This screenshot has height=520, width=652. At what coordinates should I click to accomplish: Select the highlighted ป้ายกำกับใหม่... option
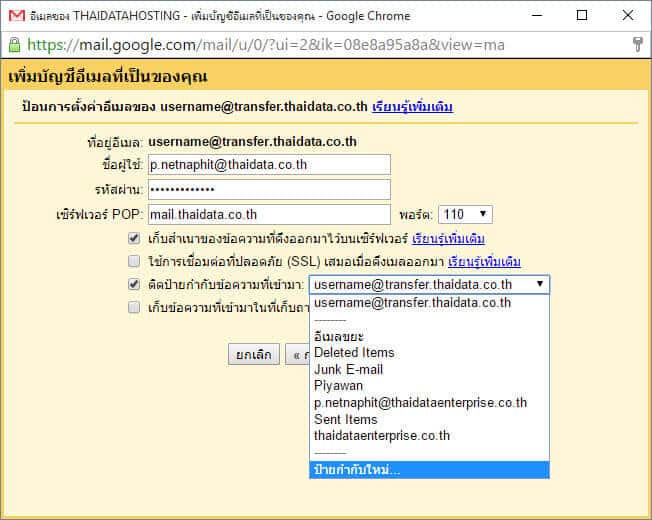click(430, 470)
